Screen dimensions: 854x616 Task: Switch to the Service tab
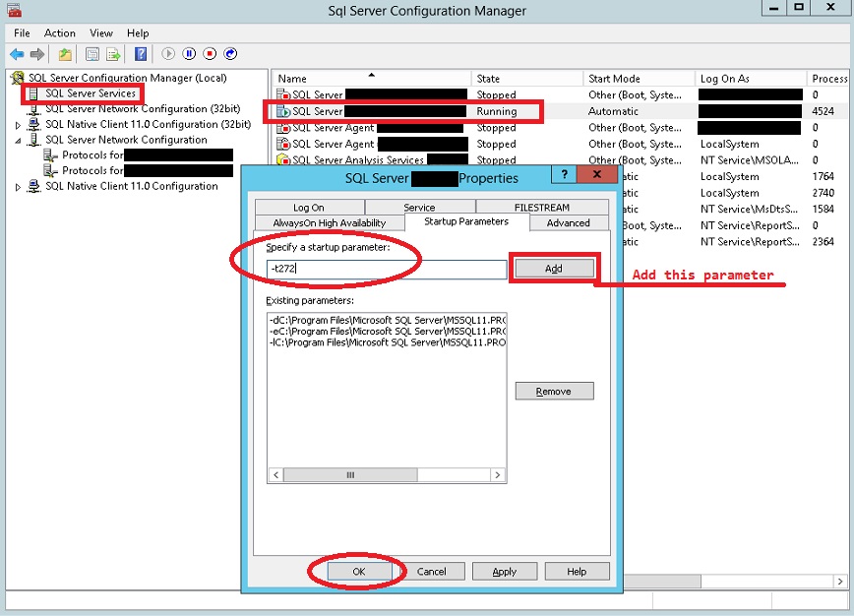(419, 208)
